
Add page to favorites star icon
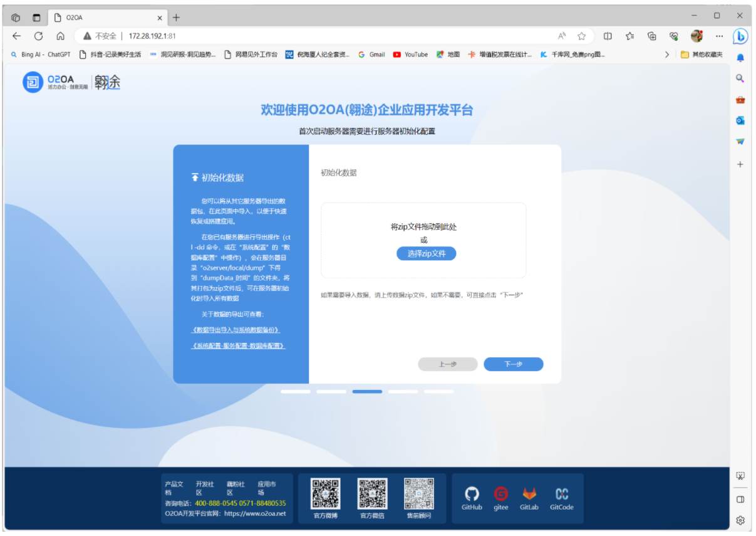[x=582, y=36]
